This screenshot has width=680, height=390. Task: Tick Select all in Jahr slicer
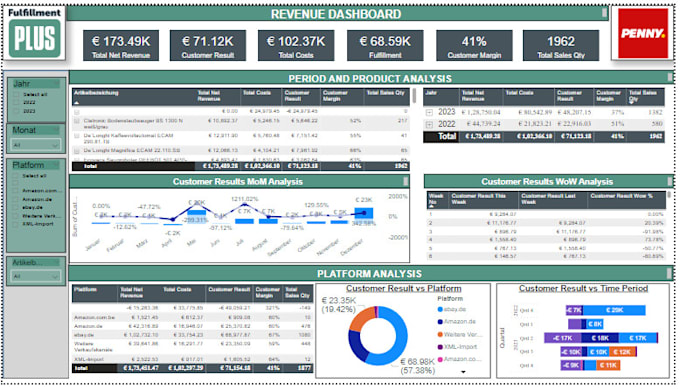(16, 94)
